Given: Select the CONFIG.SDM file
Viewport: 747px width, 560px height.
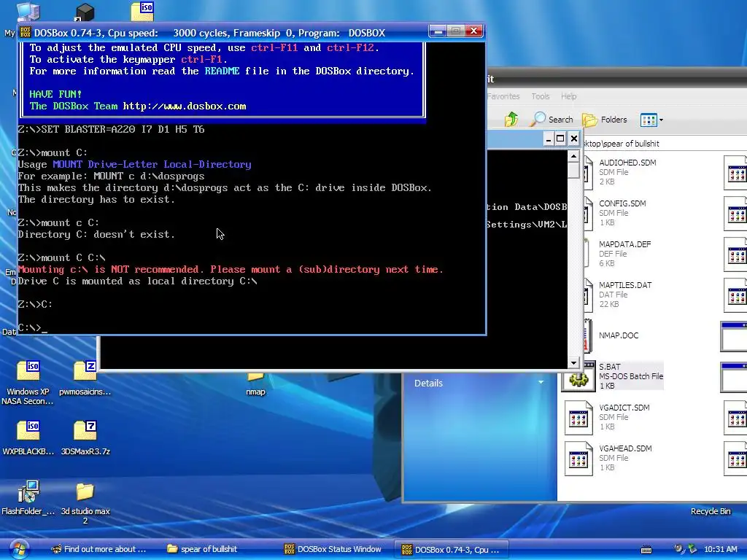Looking at the screenshot, I should pyautogui.click(x=622, y=203).
